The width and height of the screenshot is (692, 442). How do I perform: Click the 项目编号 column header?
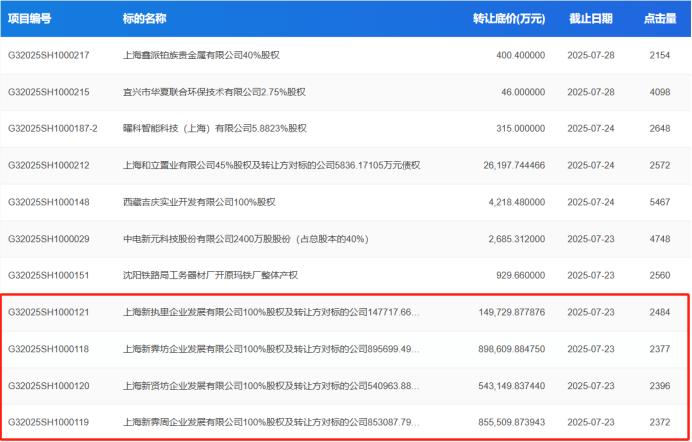click(30, 18)
